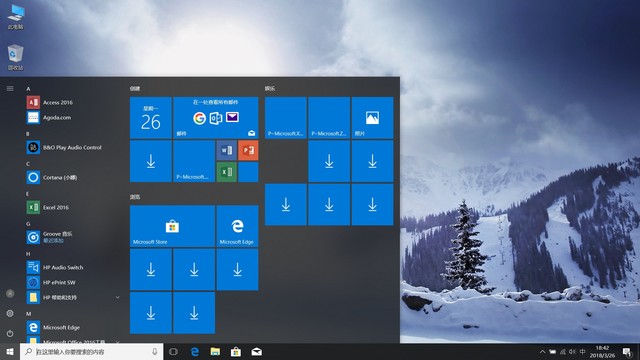Image resolution: width=640 pixels, height=360 pixels.
Task: Open the P~Microsoft.X... tile
Action: (x=285, y=118)
